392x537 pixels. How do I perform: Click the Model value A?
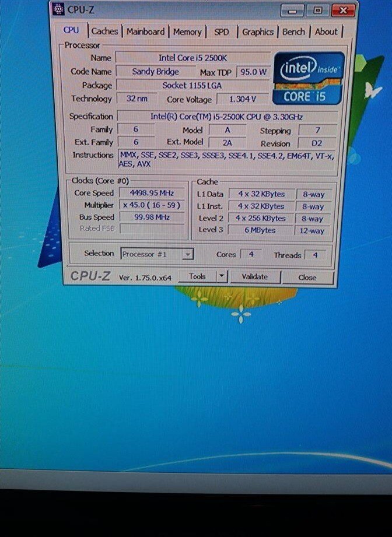227,130
